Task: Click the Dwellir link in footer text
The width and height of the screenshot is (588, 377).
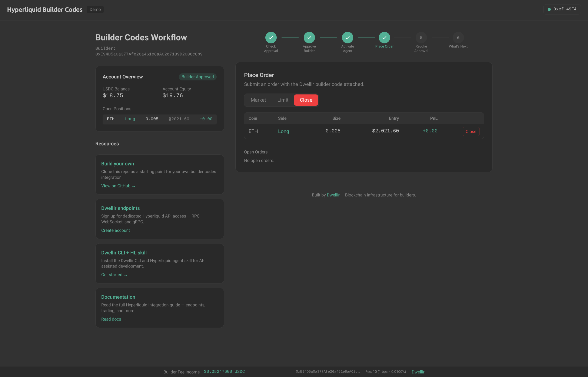Action: pos(333,195)
